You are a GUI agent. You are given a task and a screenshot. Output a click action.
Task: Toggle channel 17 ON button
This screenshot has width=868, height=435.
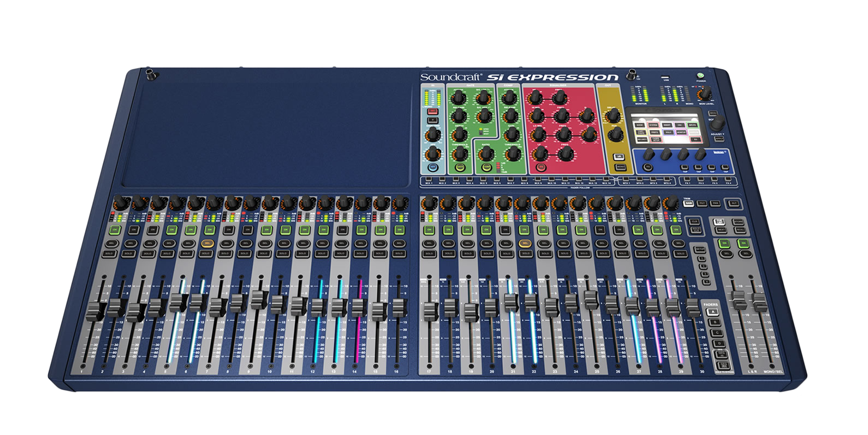[429, 230]
